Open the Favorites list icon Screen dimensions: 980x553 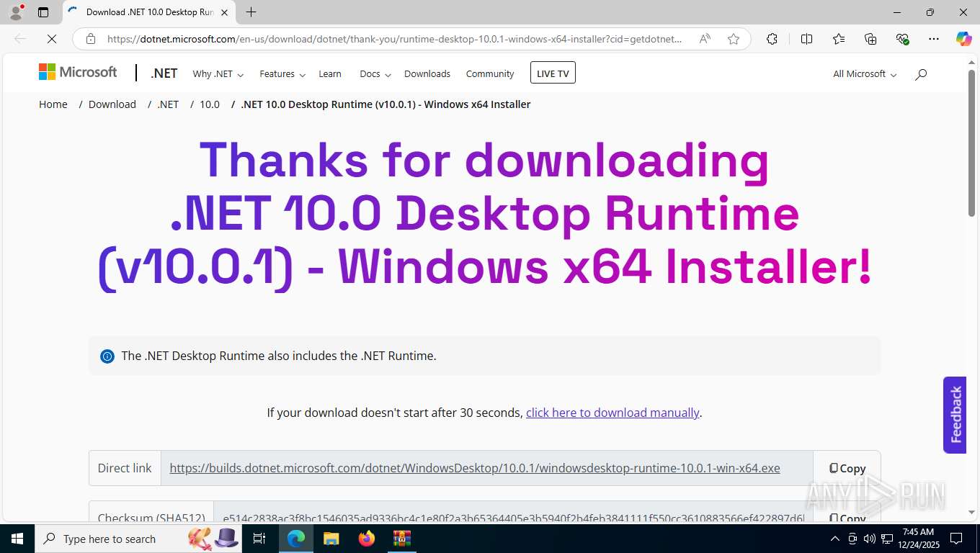point(839,39)
